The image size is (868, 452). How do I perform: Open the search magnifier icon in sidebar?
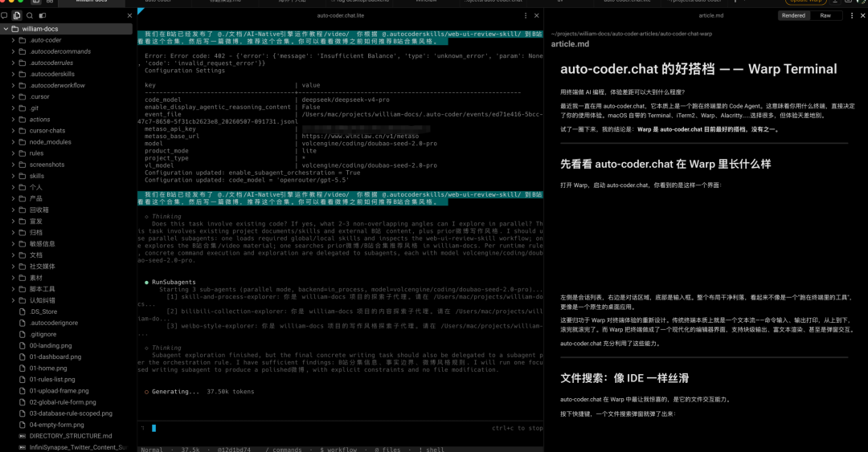(x=30, y=15)
